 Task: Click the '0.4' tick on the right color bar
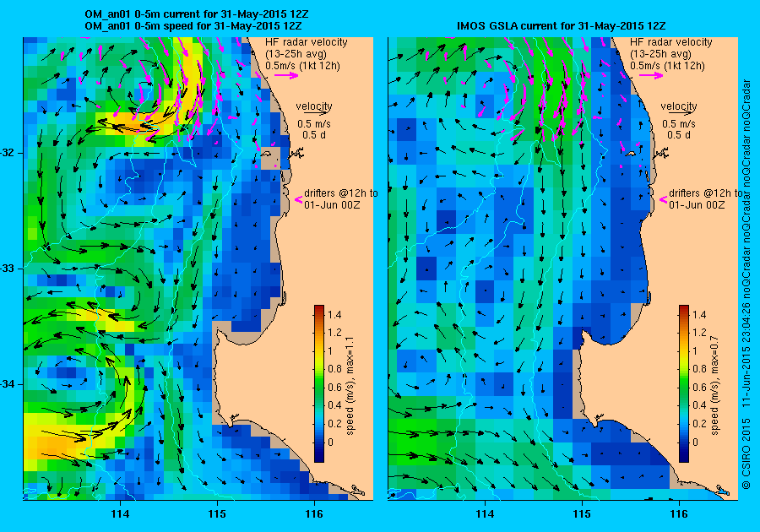click(699, 405)
